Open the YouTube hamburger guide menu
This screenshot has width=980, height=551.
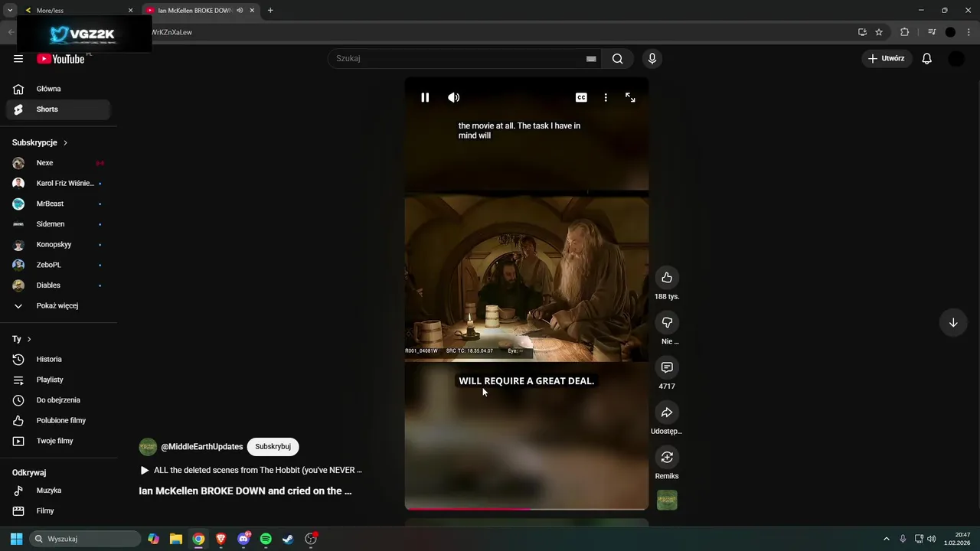click(18, 59)
